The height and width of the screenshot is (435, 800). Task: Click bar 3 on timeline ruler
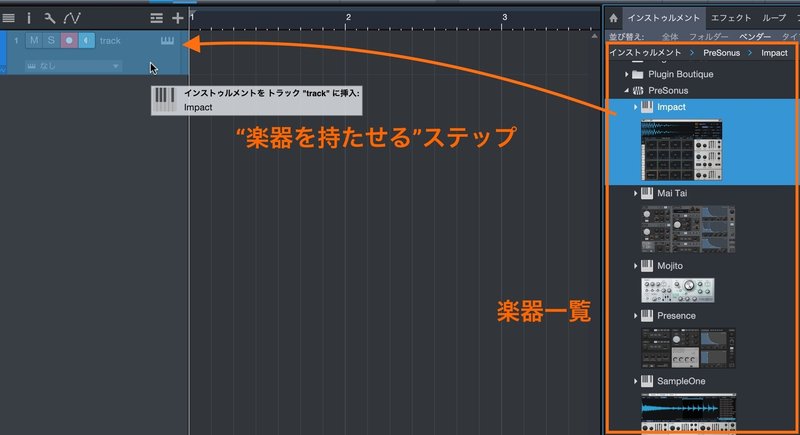click(x=504, y=17)
